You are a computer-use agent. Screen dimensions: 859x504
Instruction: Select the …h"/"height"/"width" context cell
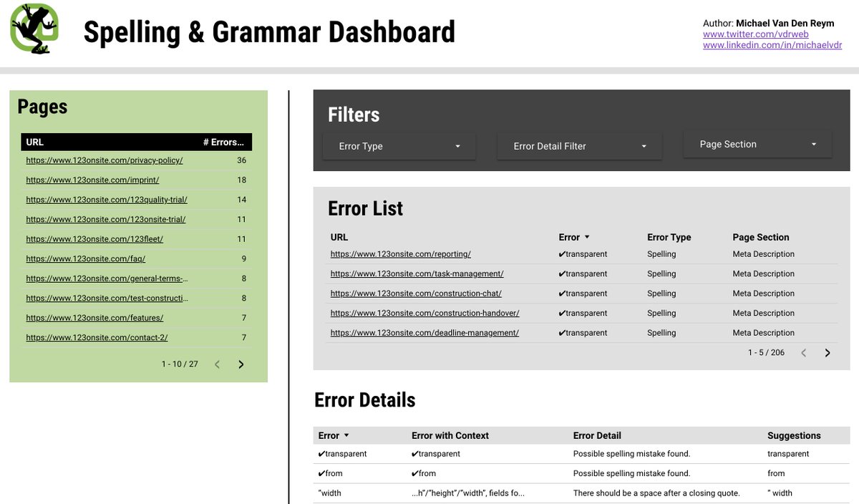click(468, 493)
